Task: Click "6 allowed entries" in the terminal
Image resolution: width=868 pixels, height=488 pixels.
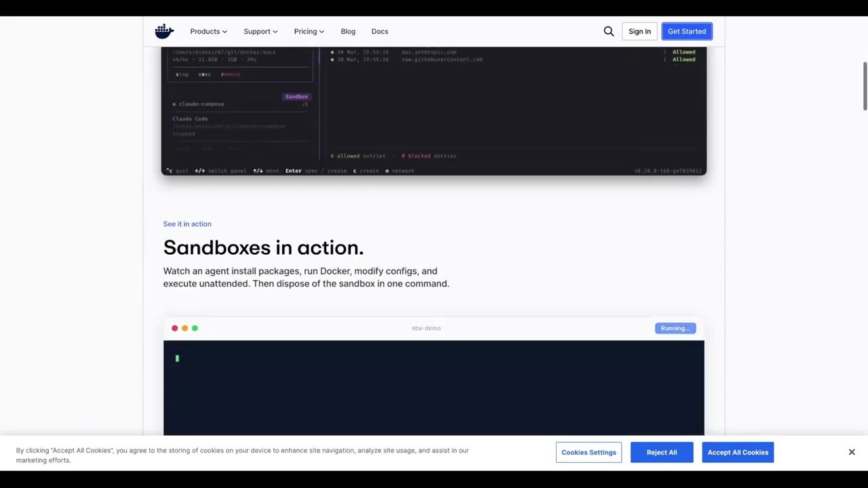Action: coord(358,156)
